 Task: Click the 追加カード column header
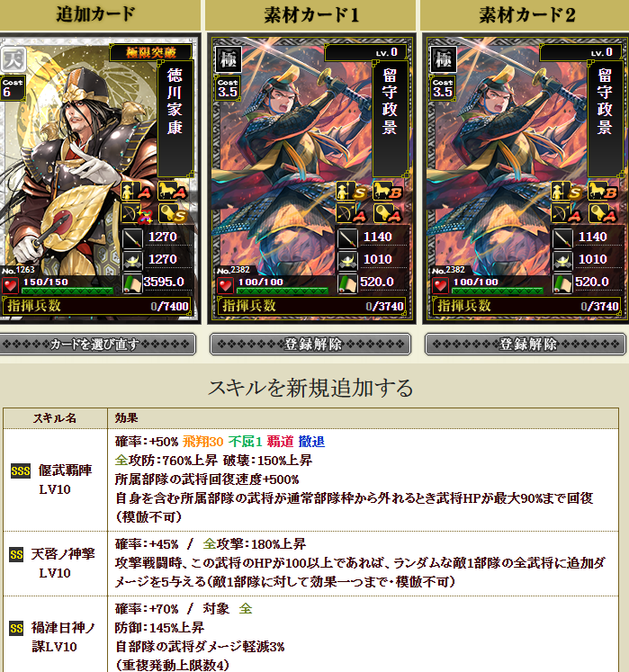click(x=96, y=15)
